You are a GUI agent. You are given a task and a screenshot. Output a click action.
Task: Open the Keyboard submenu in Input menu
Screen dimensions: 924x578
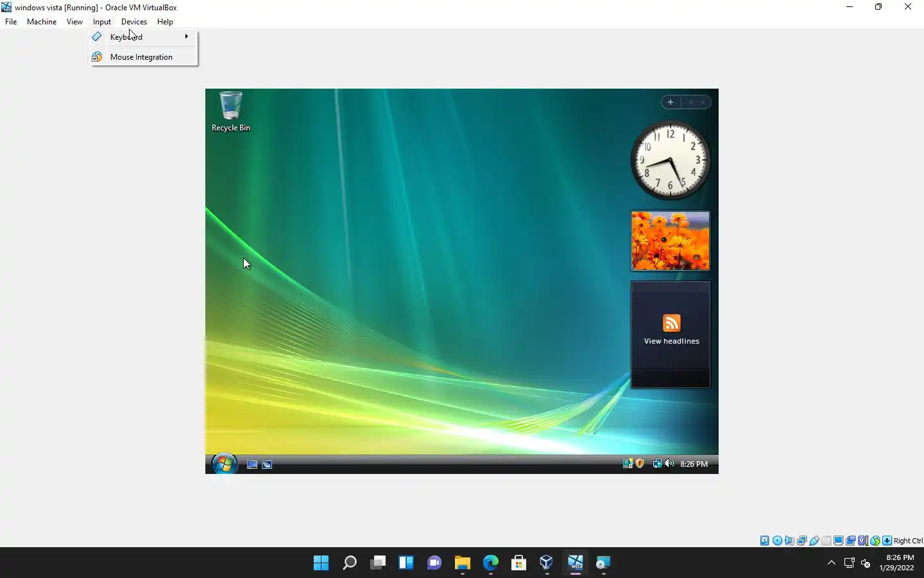point(144,37)
